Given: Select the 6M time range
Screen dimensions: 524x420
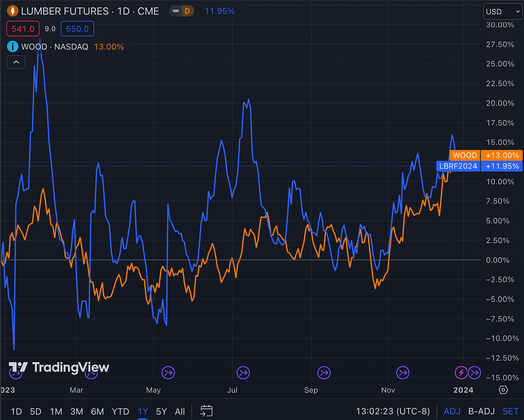Looking at the screenshot, I should click(97, 412).
